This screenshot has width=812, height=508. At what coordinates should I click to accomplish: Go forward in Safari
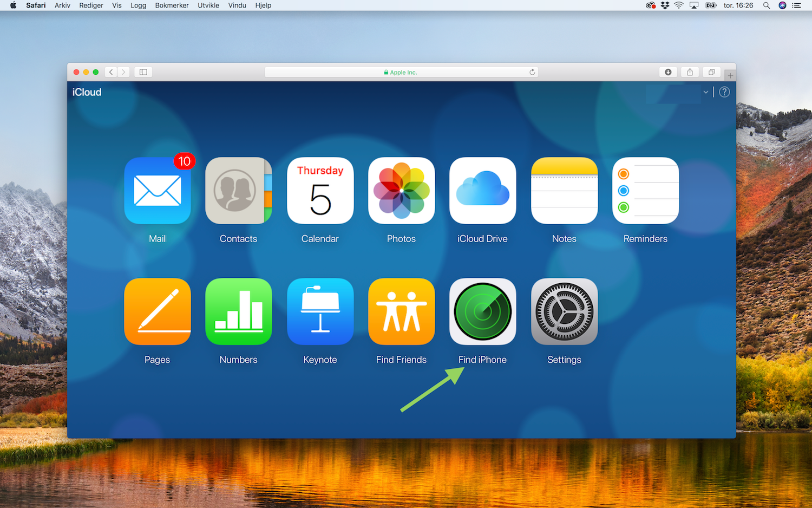[124, 72]
